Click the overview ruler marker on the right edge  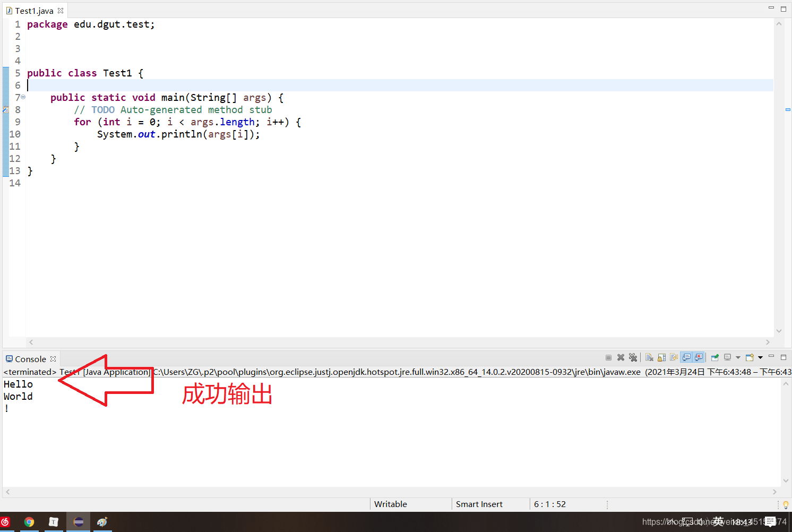point(788,109)
